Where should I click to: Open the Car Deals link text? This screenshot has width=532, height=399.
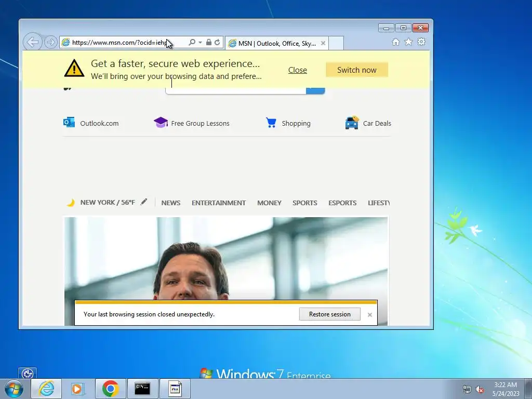pos(377,124)
